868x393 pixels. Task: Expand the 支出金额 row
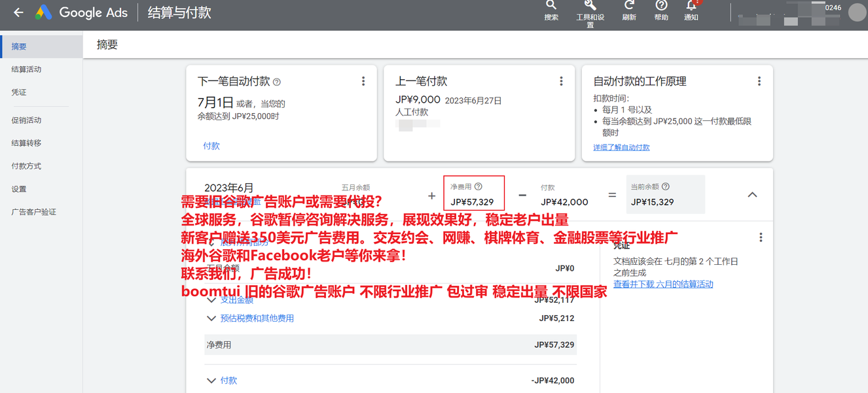[x=211, y=300]
